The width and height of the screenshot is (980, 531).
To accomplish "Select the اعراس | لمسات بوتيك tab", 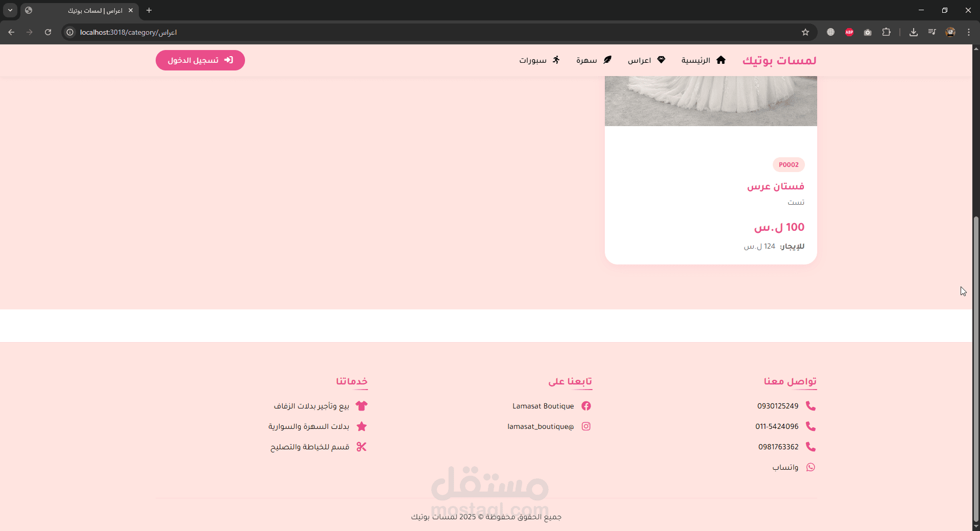I will pos(80,10).
